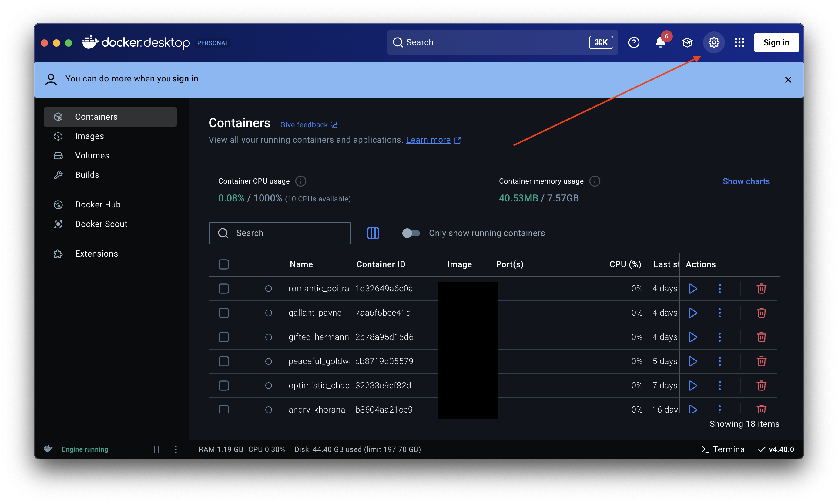
Task: Open the Images sidebar section
Action: coord(110,136)
